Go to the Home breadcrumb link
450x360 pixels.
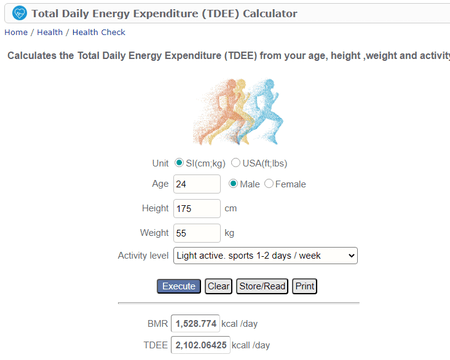pyautogui.click(x=16, y=32)
